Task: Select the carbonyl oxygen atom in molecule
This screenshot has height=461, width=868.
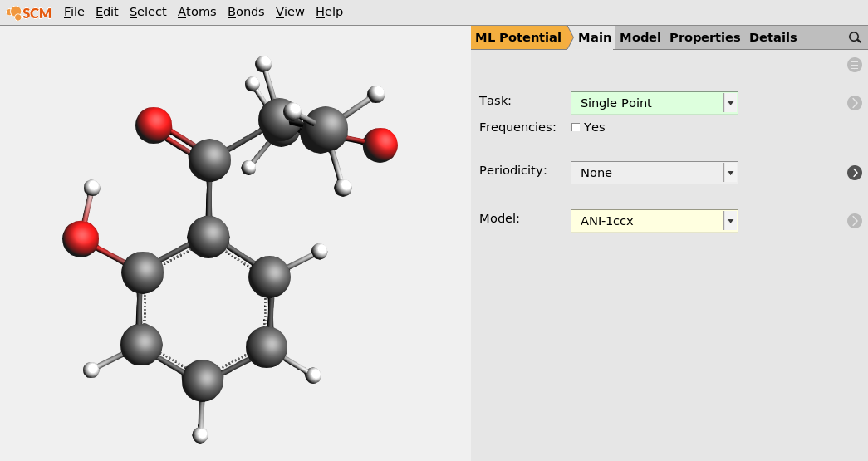Action: click(154, 125)
